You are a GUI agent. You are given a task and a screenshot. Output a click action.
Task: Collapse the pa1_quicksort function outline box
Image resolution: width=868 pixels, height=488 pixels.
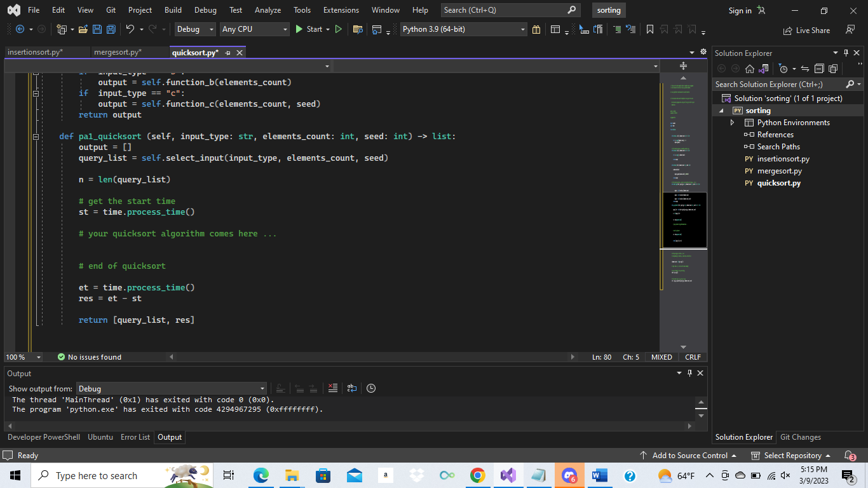point(36,137)
